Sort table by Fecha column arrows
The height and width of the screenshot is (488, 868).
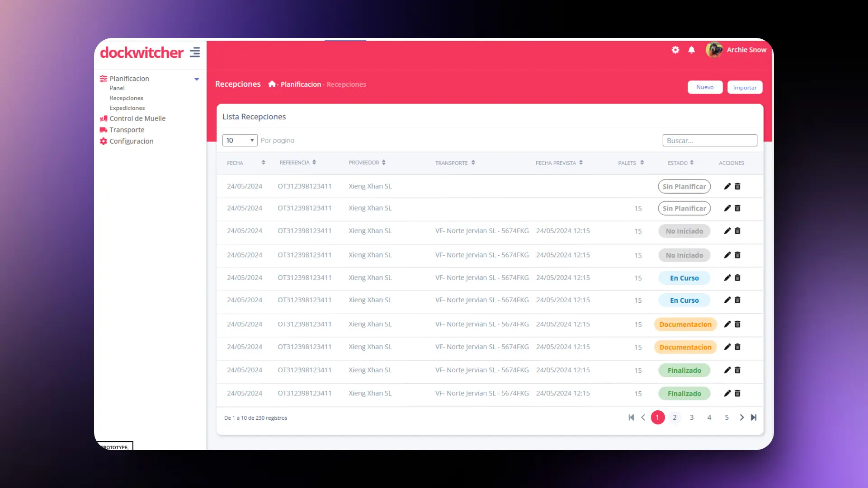click(263, 162)
